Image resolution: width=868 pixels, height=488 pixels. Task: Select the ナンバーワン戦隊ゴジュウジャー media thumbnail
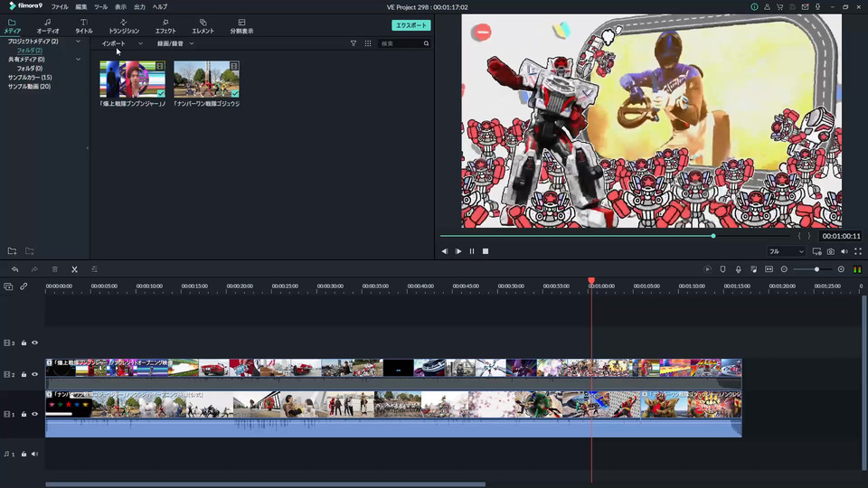206,80
